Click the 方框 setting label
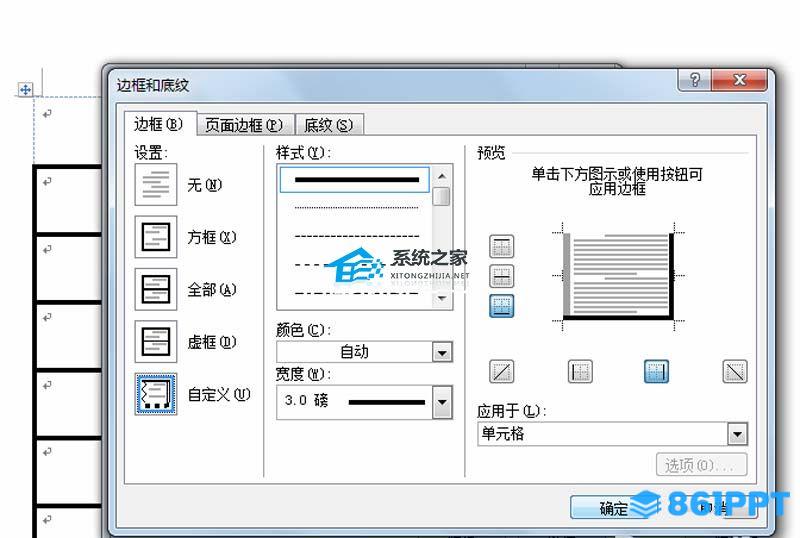The image size is (800, 538). 212,237
